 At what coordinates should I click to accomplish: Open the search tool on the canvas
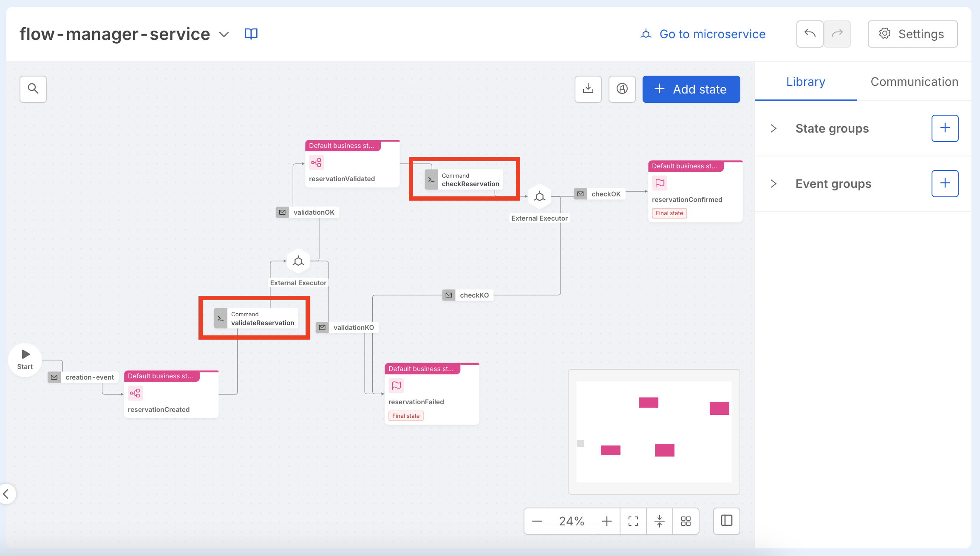[x=33, y=89]
